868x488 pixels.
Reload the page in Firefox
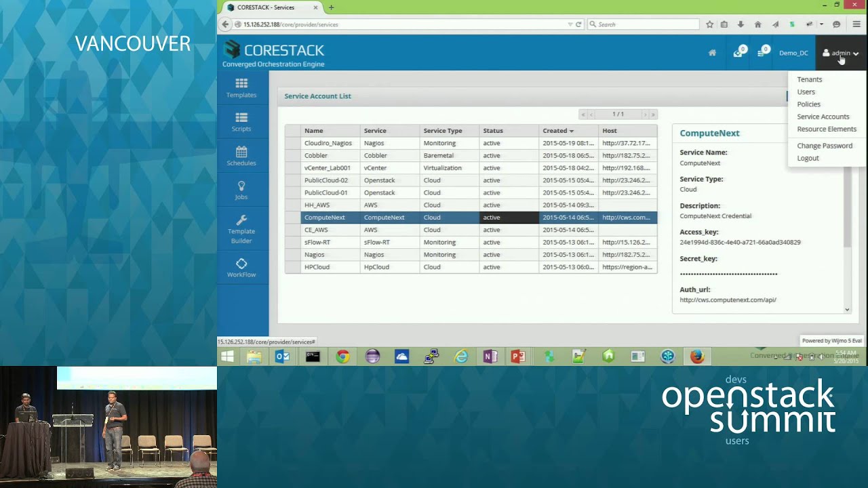click(x=578, y=24)
